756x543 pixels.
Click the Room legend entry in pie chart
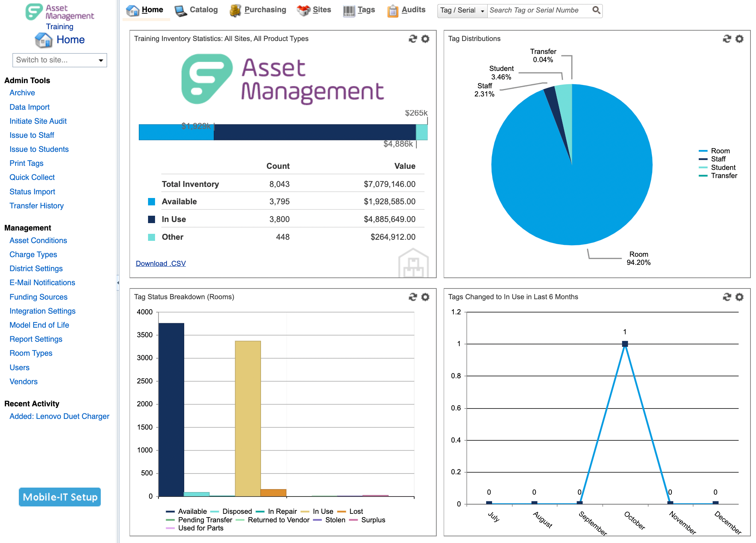click(x=714, y=151)
